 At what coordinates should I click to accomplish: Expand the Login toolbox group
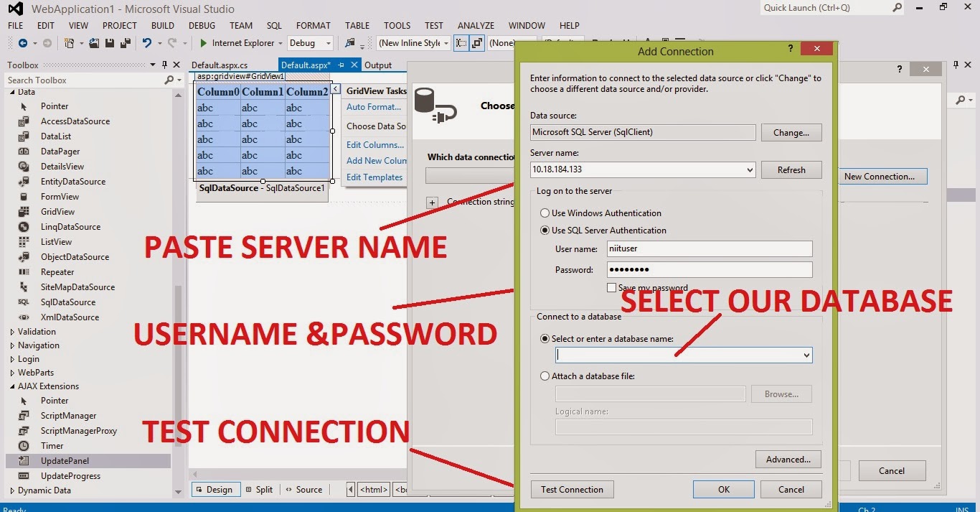click(12, 359)
